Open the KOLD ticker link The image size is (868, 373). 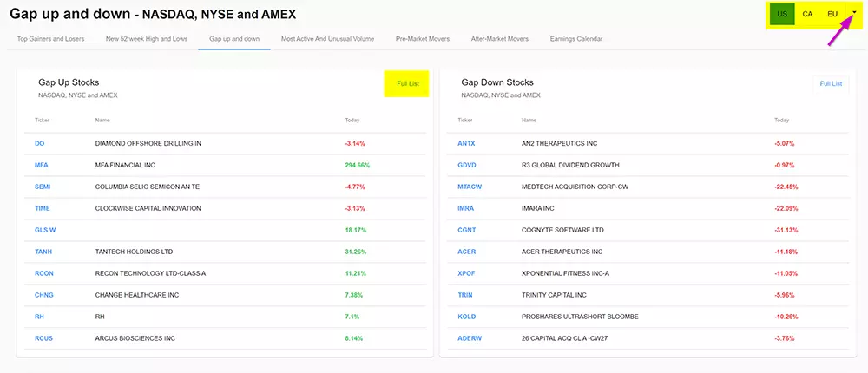coord(466,317)
